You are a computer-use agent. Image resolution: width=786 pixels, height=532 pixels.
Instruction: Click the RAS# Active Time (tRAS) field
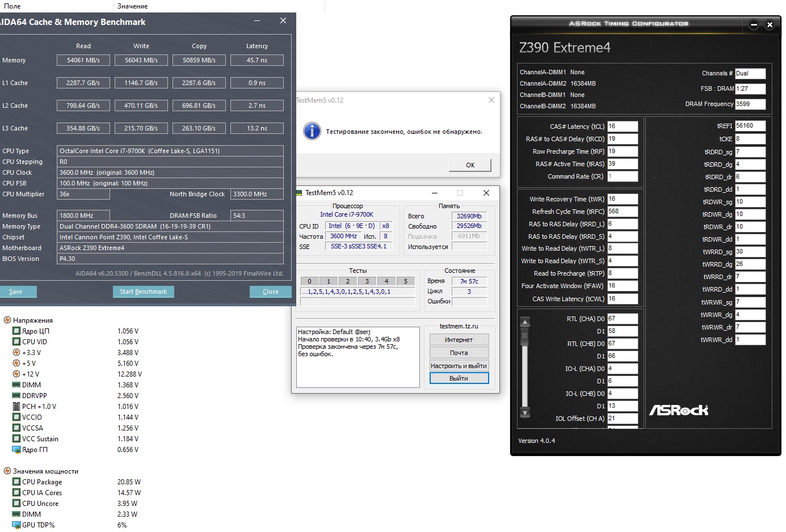point(623,164)
